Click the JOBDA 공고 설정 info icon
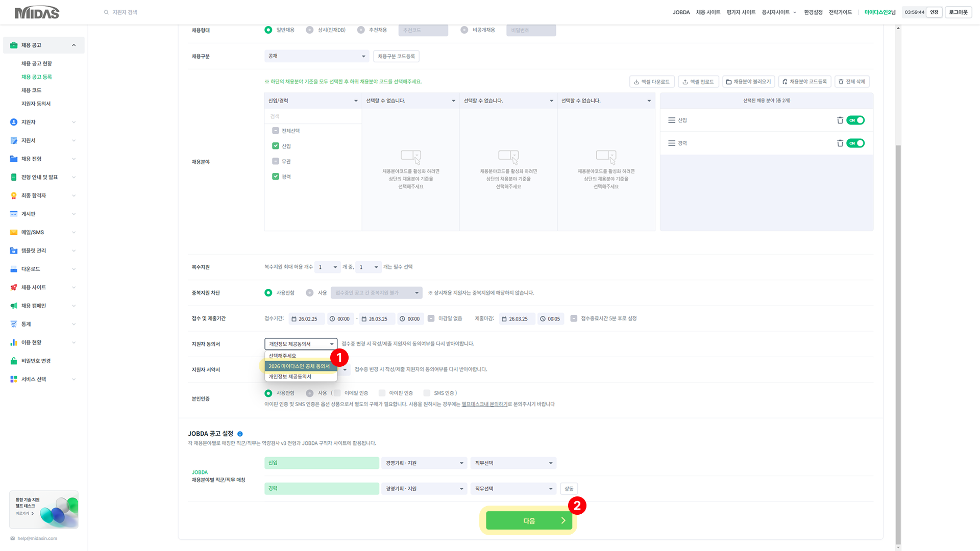Image resolution: width=980 pixels, height=551 pixels. click(240, 434)
